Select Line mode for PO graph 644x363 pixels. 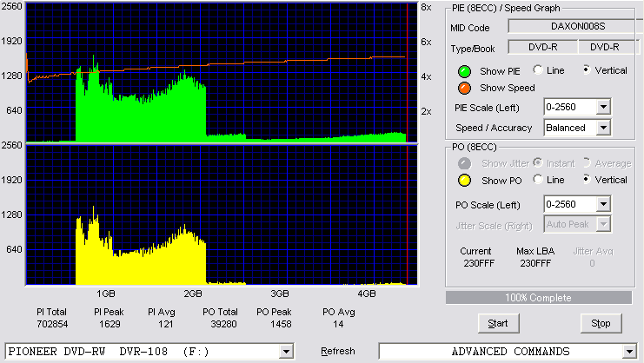[538, 179]
